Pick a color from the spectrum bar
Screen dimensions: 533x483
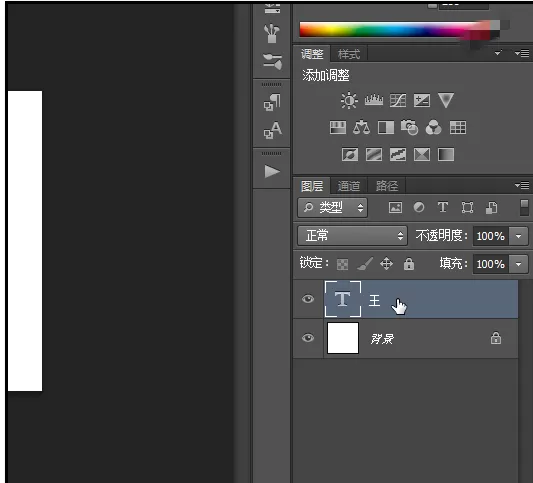[x=398, y=30]
